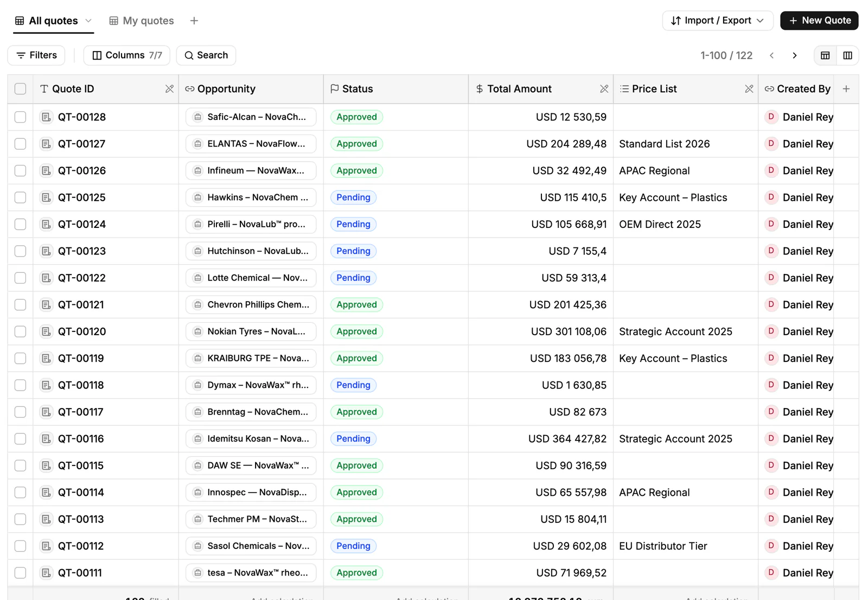
Task: Click the EU Distributor Tier cell
Action: [x=686, y=546]
